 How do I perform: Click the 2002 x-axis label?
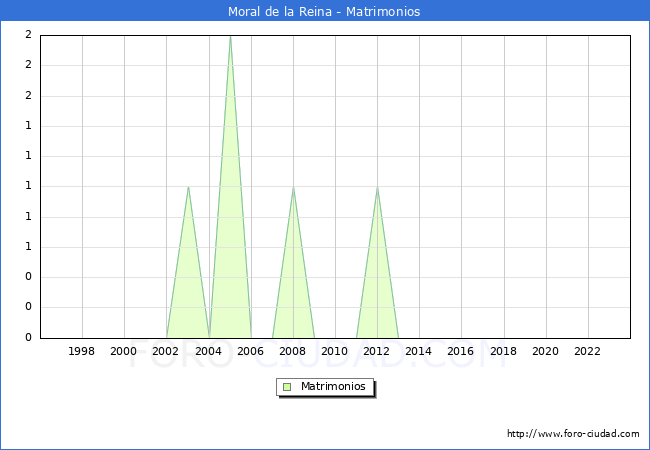click(166, 351)
